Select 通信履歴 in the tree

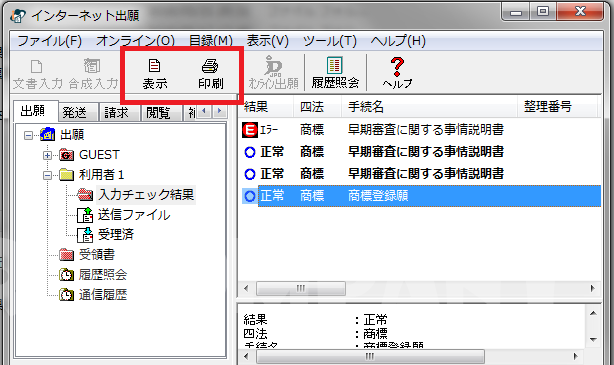point(103,295)
